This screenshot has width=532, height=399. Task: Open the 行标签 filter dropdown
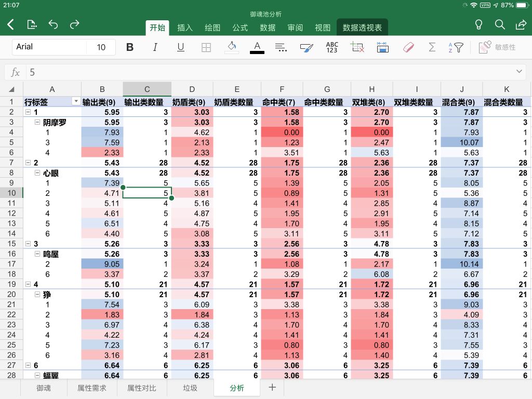tap(76, 101)
